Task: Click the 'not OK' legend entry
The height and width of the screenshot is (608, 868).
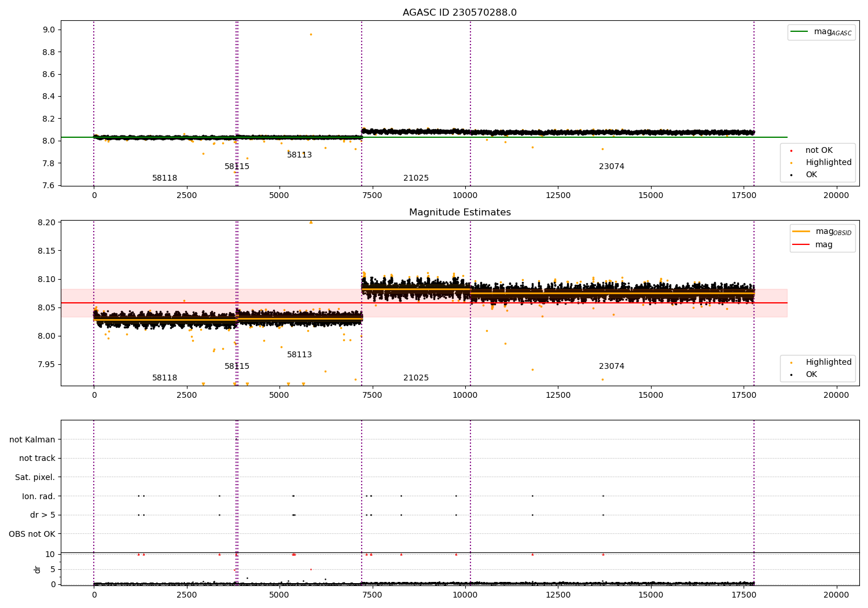Action: tap(818, 151)
